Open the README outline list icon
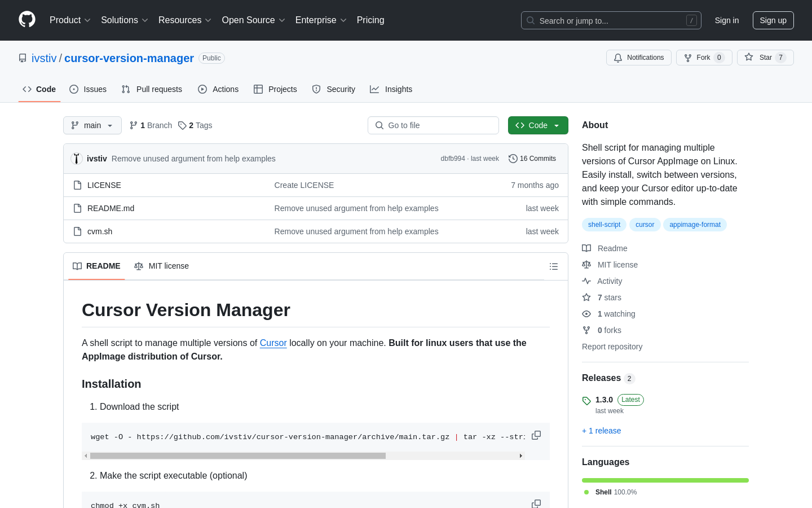Screen dimensions: 812x508 [554, 266]
